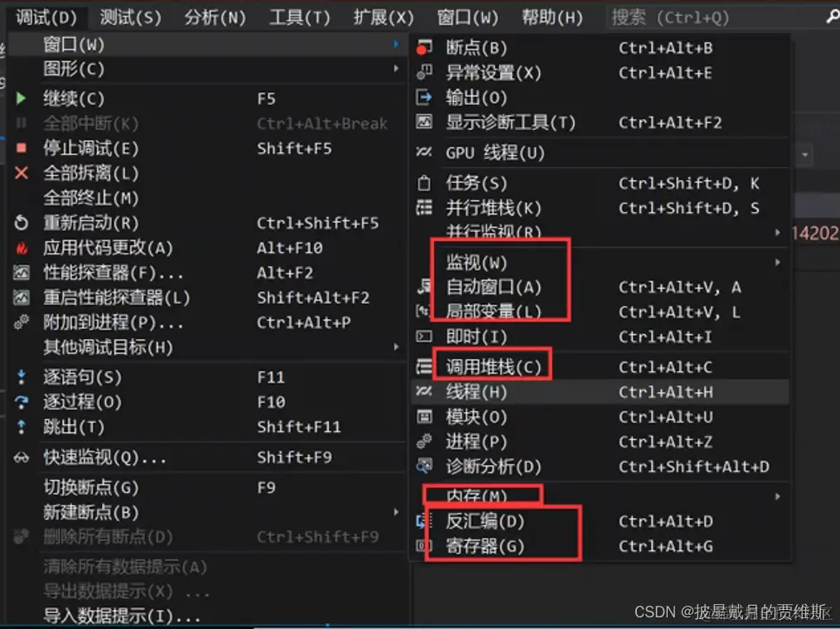Open the 扩展(X) menu

pos(383,17)
